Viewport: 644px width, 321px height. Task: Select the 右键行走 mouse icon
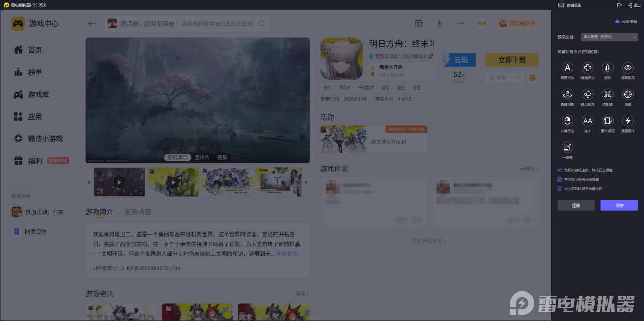coord(568,121)
